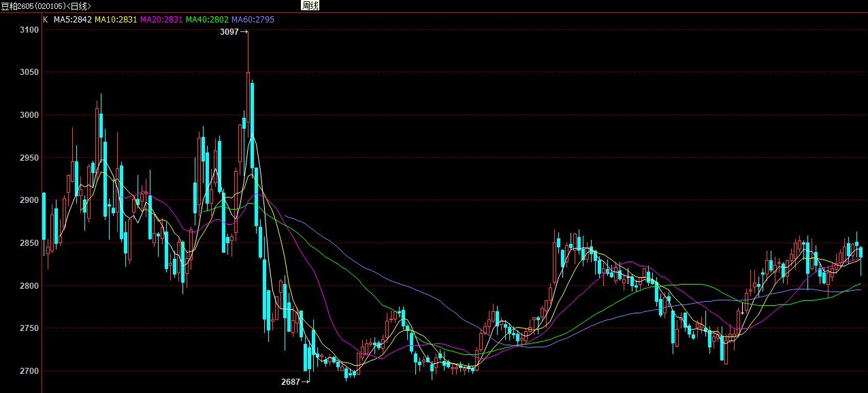Click the 2800 price axis label
The height and width of the screenshot is (393, 868).
(29, 286)
